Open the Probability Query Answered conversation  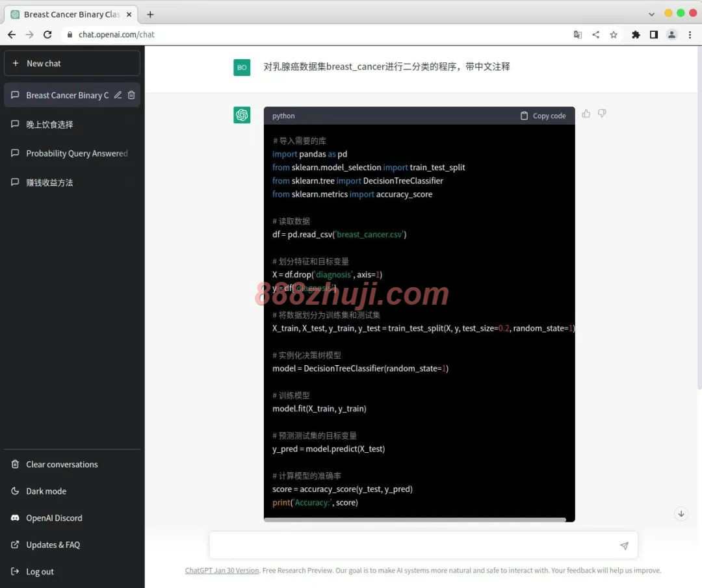72,153
